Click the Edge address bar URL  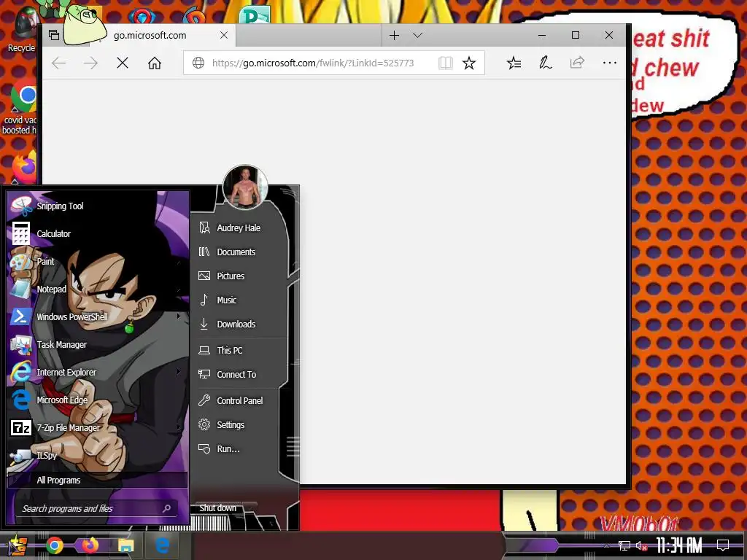tap(313, 63)
